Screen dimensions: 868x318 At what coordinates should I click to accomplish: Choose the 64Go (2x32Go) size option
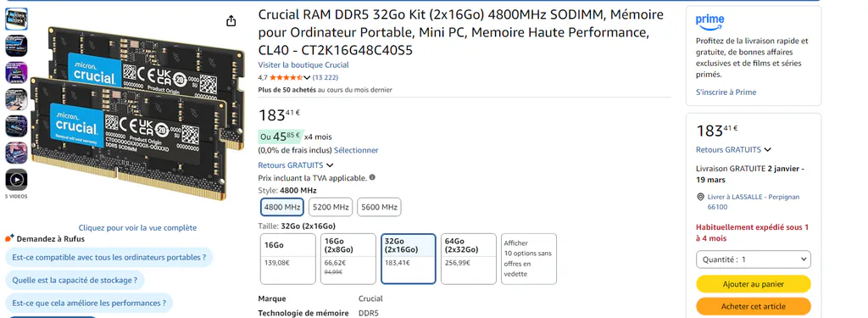[469, 259]
